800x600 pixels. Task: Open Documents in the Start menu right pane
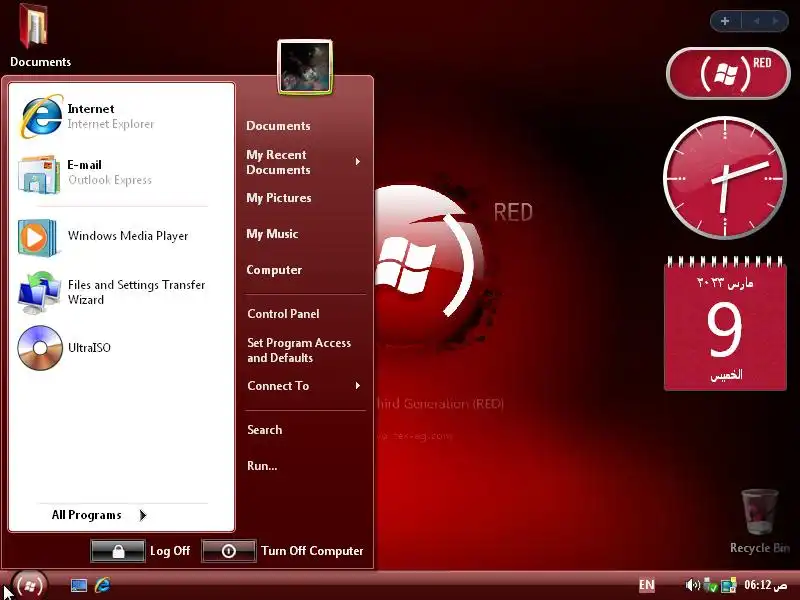pos(279,126)
